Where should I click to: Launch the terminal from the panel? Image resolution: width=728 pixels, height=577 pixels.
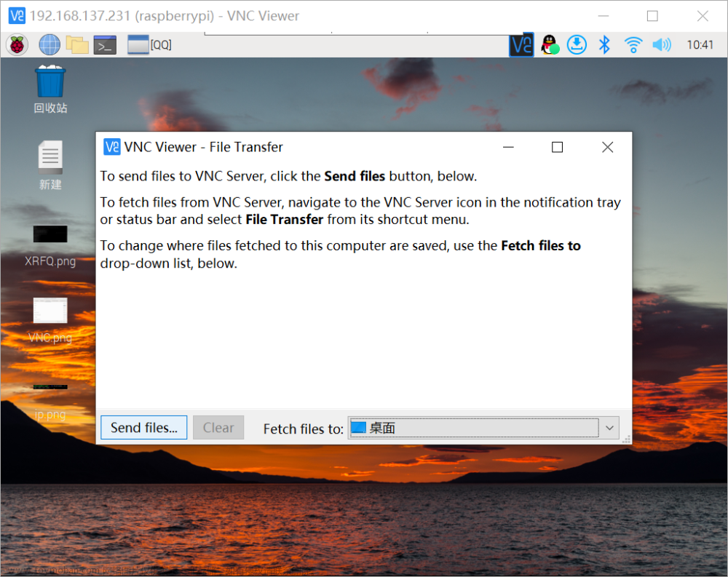pyautogui.click(x=106, y=45)
